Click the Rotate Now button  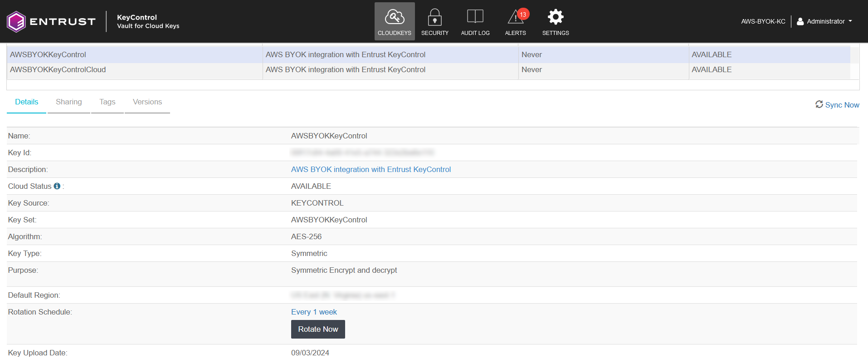point(318,329)
